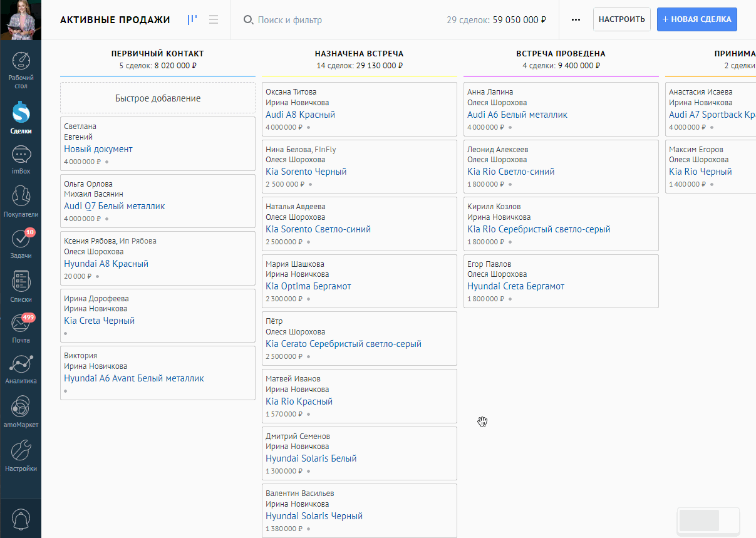Click contact Матвей Иванов

coord(293,379)
